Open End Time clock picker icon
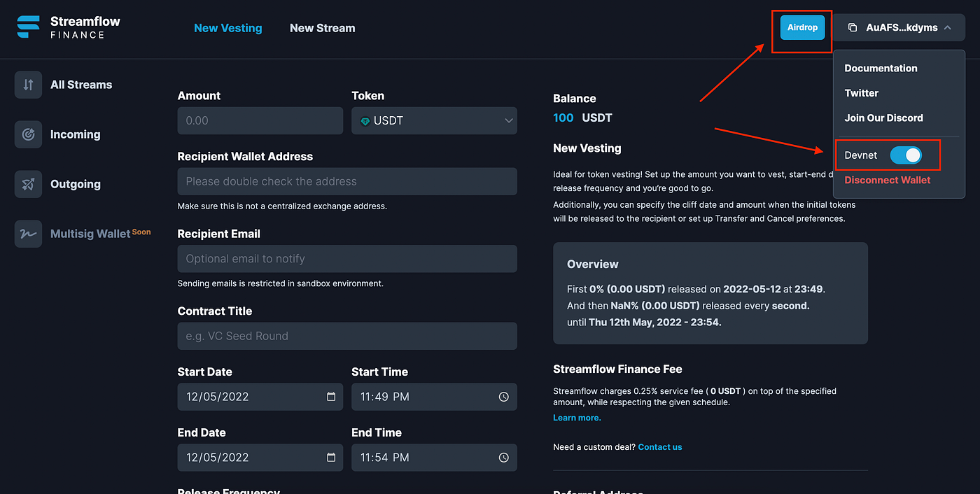 click(x=504, y=458)
